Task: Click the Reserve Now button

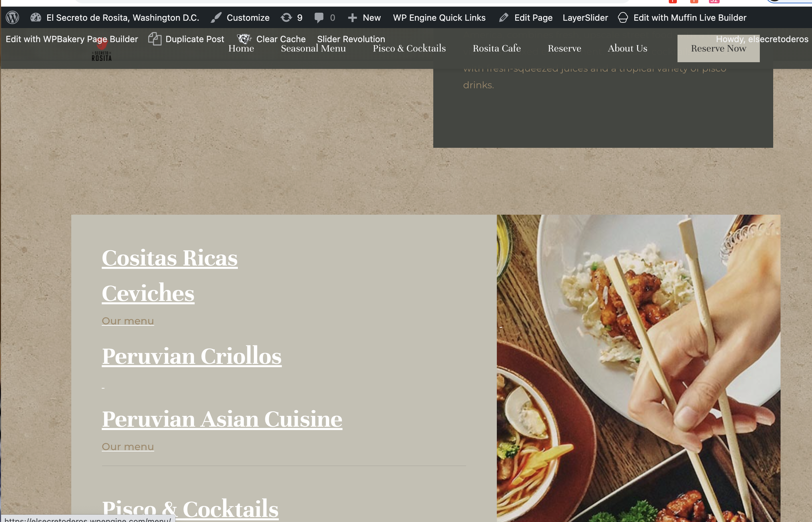Action: 718,48
